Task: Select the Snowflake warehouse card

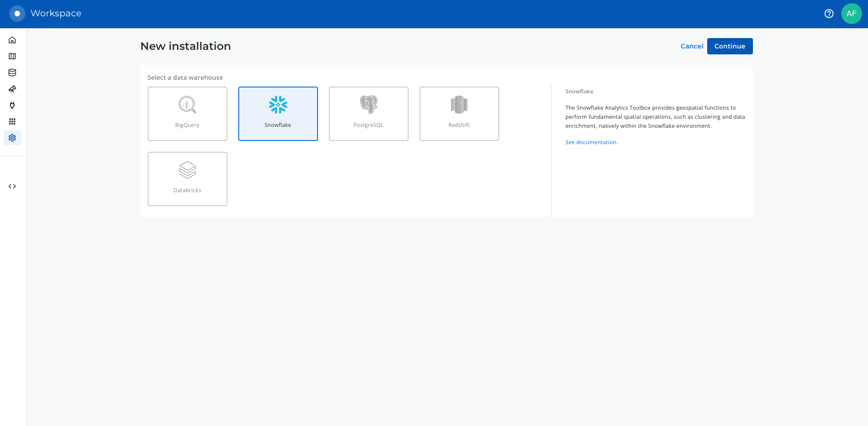Action: [x=278, y=114]
